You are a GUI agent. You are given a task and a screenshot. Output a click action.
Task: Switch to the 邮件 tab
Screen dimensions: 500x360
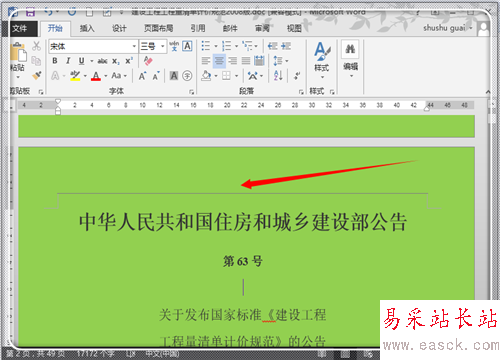click(230, 29)
